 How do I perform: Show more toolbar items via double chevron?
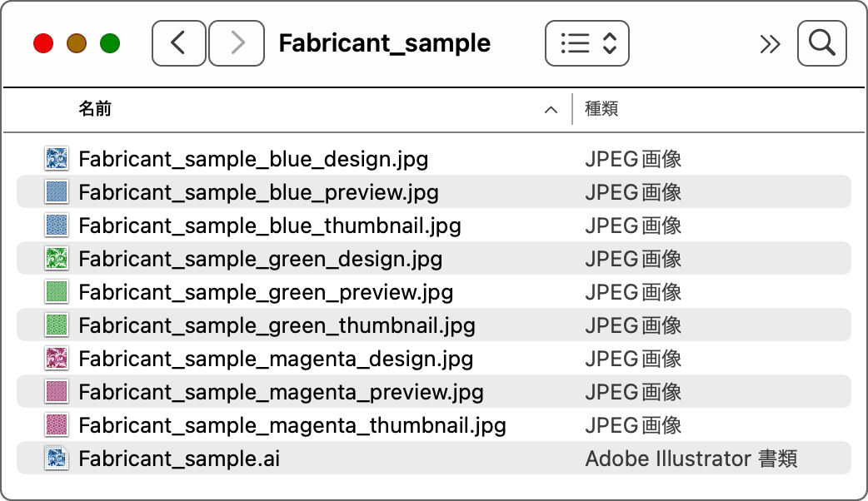(x=770, y=43)
